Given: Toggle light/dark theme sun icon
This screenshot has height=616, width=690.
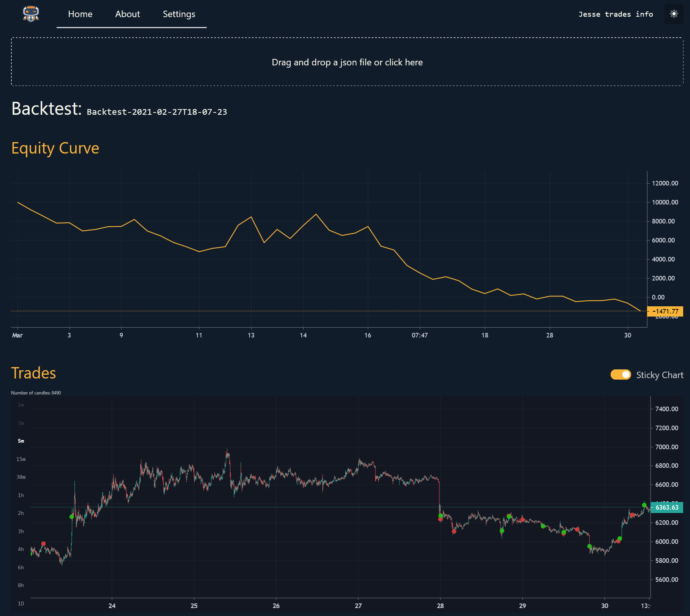Looking at the screenshot, I should (x=674, y=14).
